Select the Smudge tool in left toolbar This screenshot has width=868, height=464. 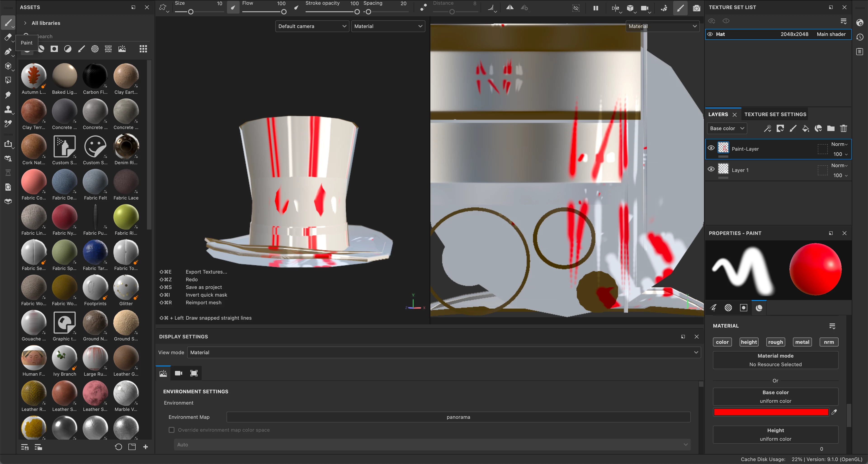(x=8, y=95)
